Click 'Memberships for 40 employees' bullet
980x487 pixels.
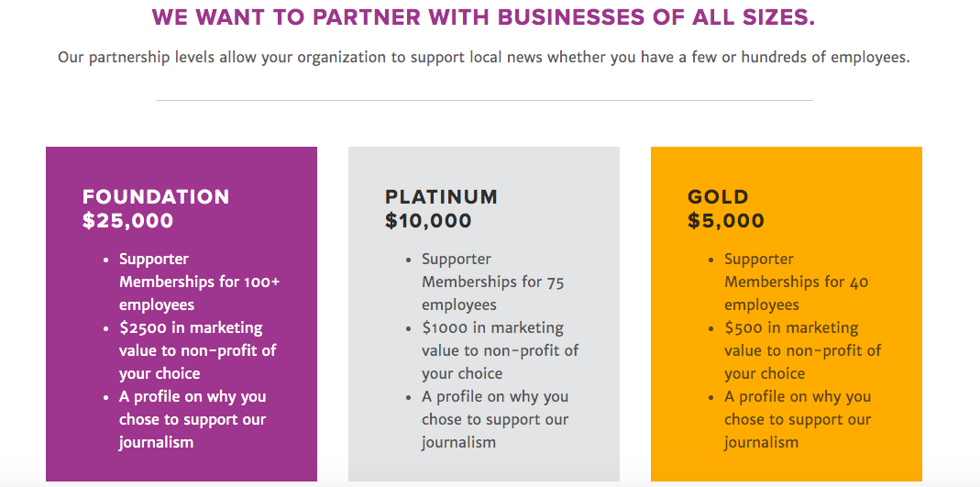tap(797, 282)
